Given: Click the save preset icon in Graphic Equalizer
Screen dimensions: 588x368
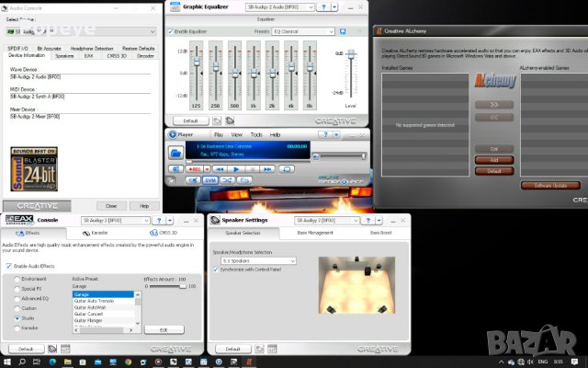Looking at the screenshot, I should tap(343, 31).
